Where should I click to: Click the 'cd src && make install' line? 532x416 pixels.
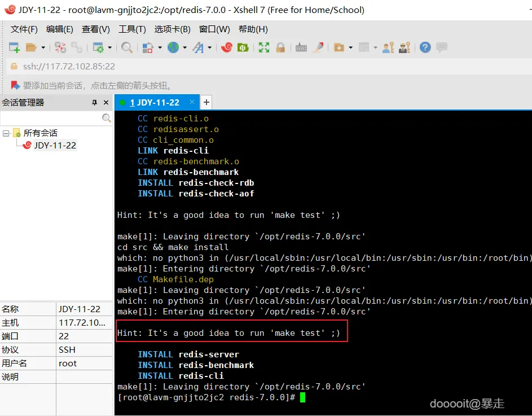point(173,247)
